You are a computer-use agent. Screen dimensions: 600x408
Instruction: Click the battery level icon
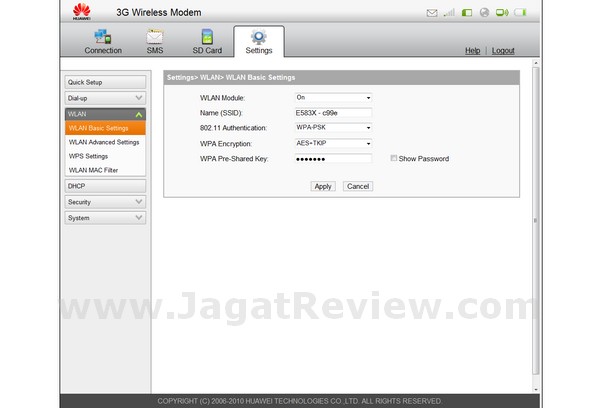(522, 13)
